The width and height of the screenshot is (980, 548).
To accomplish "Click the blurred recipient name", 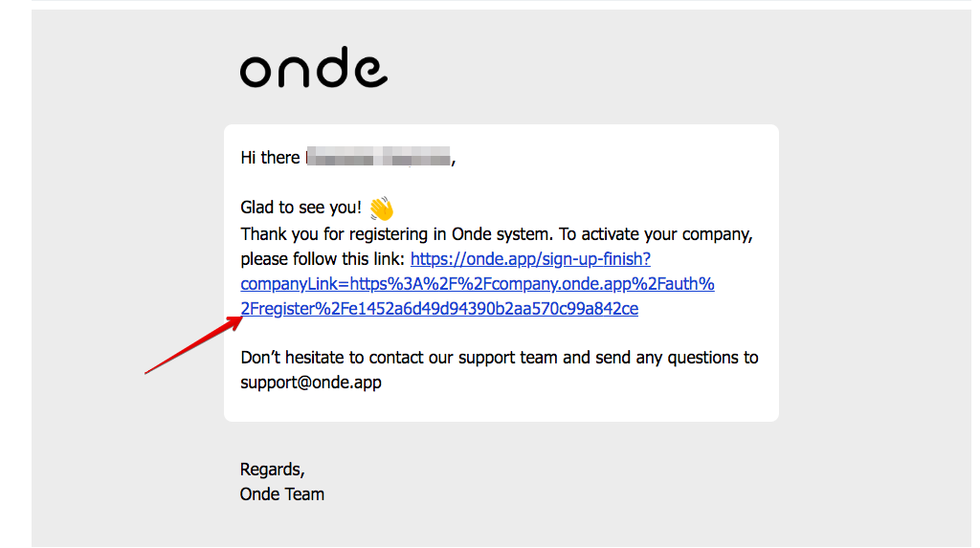I will (379, 158).
